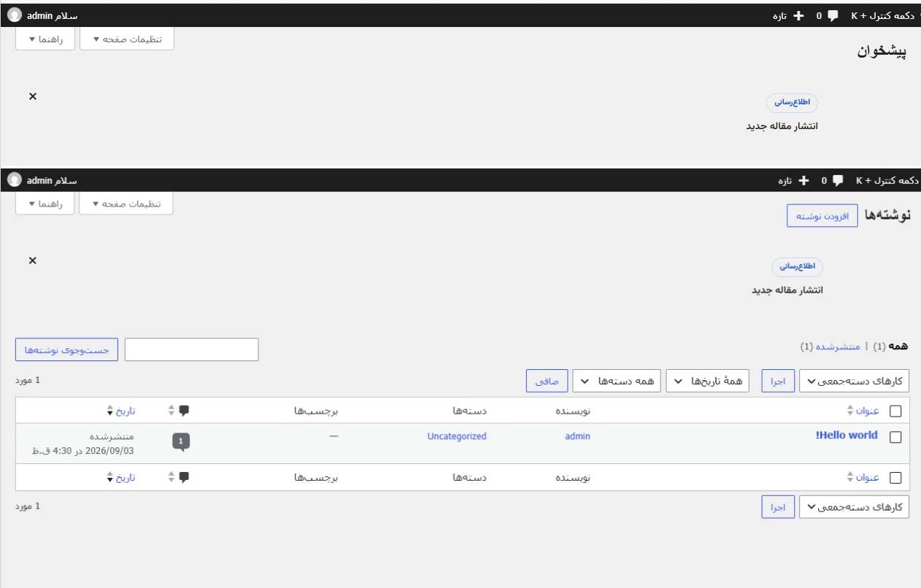The height and width of the screenshot is (588, 921).
Task: Click the صافی filter button
Action: tap(547, 381)
